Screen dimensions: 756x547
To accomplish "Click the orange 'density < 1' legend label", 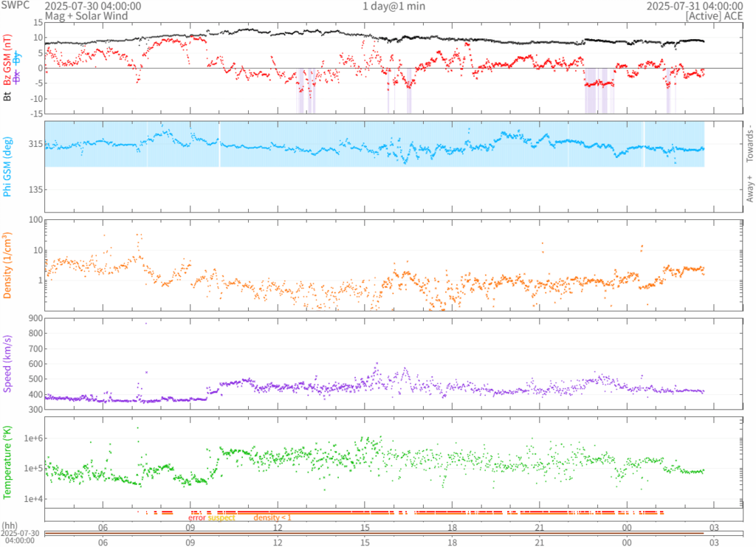I will click(x=272, y=517).
